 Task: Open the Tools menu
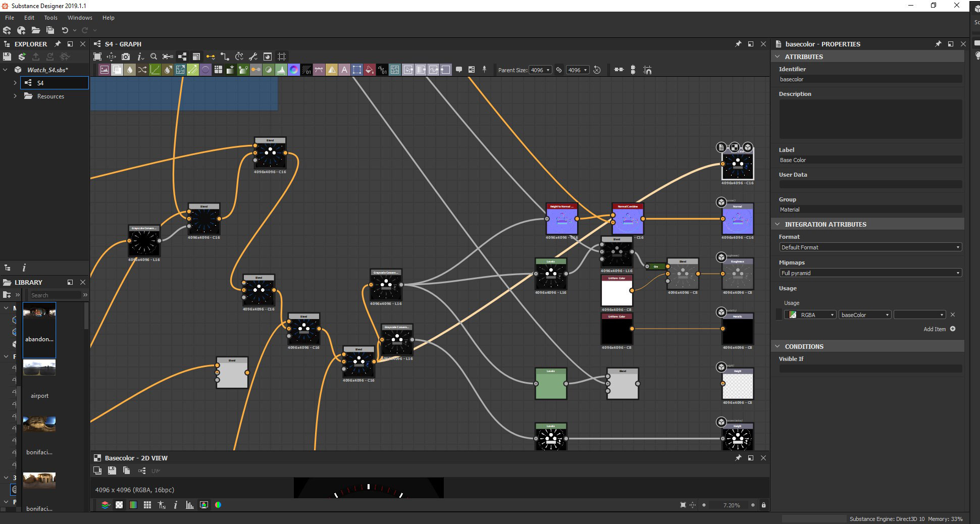[x=50, y=18]
